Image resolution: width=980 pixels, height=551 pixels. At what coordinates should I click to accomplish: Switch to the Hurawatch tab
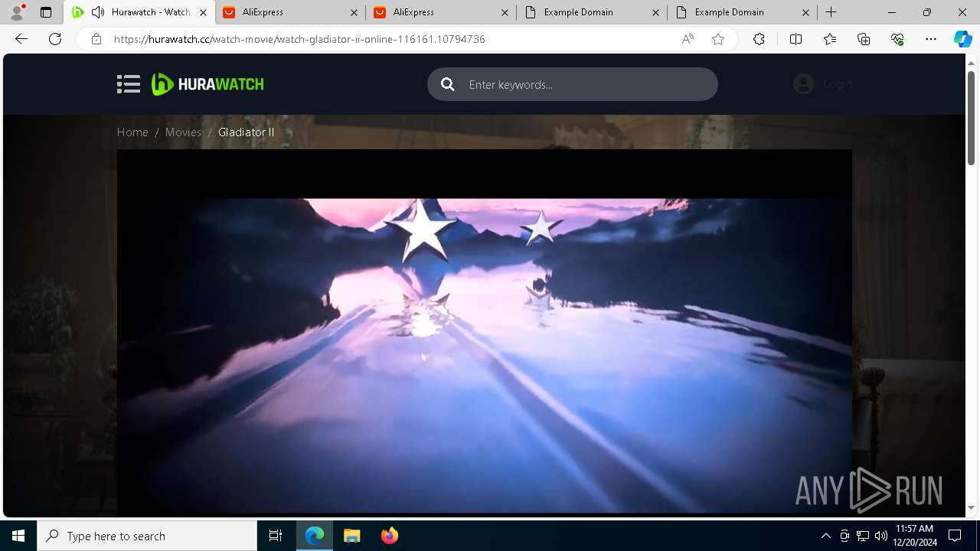139,12
